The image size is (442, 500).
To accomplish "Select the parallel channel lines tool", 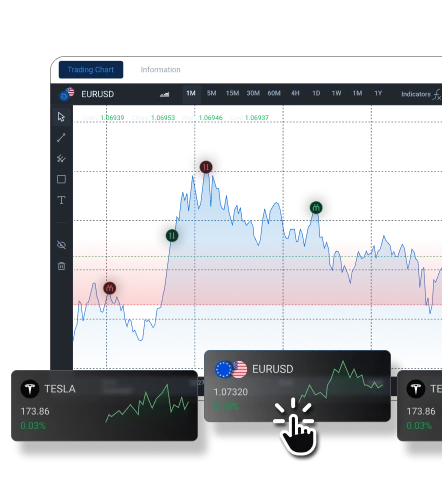I will point(61,158).
